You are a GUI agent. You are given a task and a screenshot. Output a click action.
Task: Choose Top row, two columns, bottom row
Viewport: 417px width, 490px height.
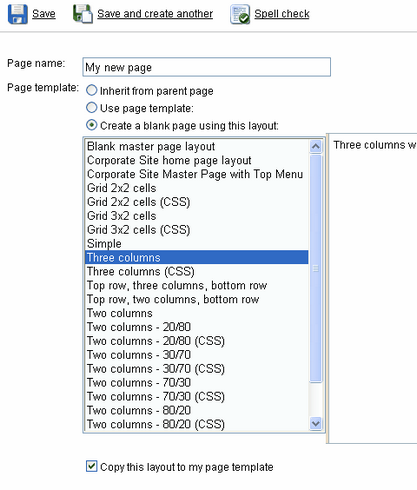click(197, 299)
